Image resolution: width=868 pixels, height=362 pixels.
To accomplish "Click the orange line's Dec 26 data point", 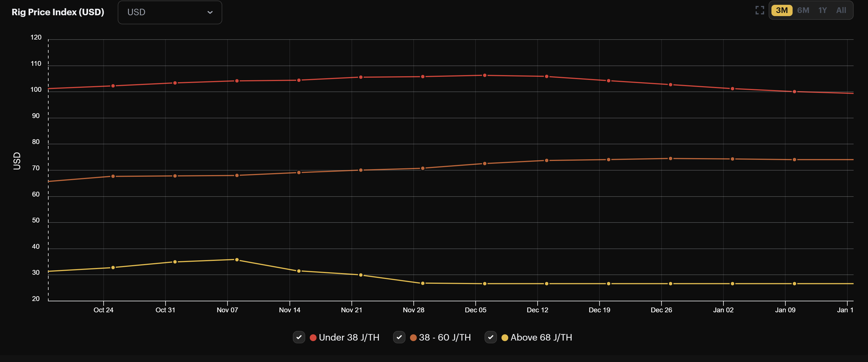I will click(671, 158).
